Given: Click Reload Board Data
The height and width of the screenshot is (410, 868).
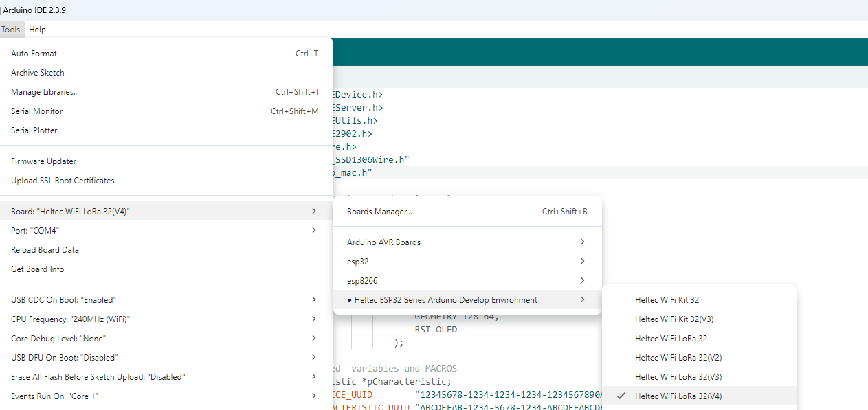Looking at the screenshot, I should pyautogui.click(x=166, y=250).
